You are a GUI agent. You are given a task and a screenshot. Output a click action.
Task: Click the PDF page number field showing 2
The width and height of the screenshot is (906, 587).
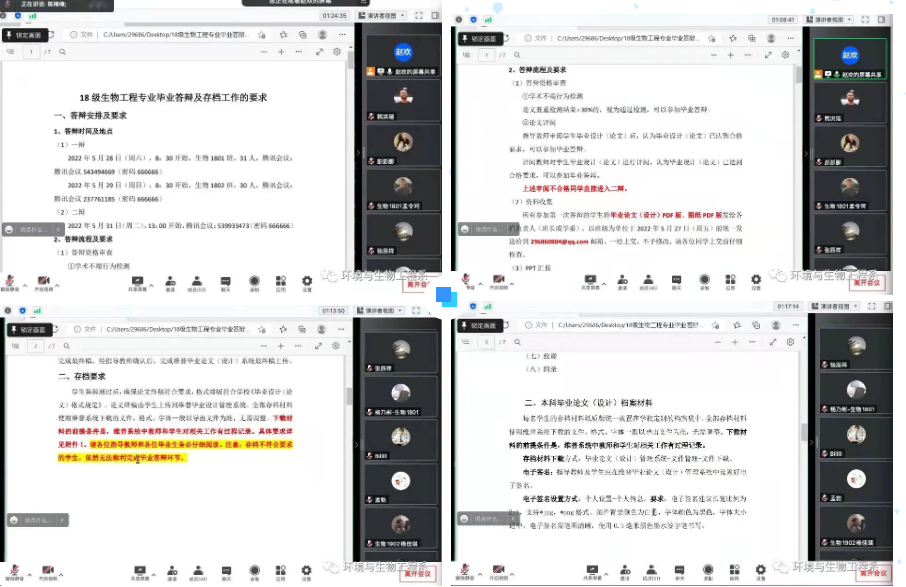coord(37,345)
